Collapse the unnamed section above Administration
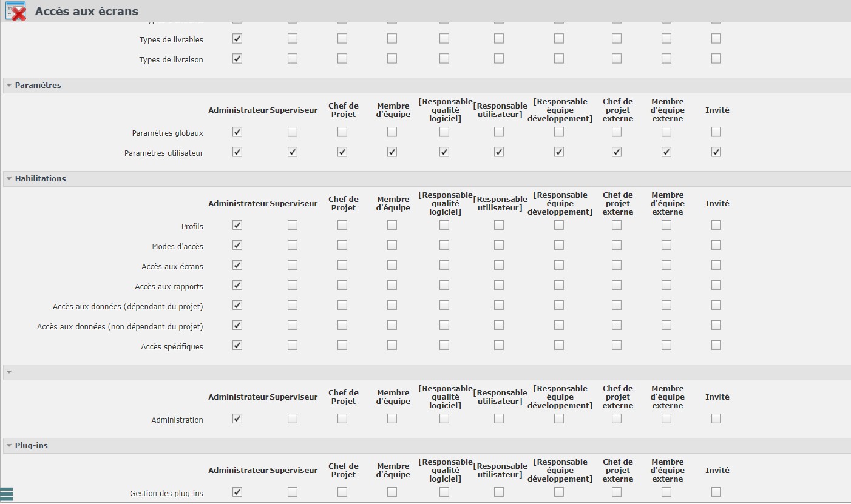 click(9, 372)
